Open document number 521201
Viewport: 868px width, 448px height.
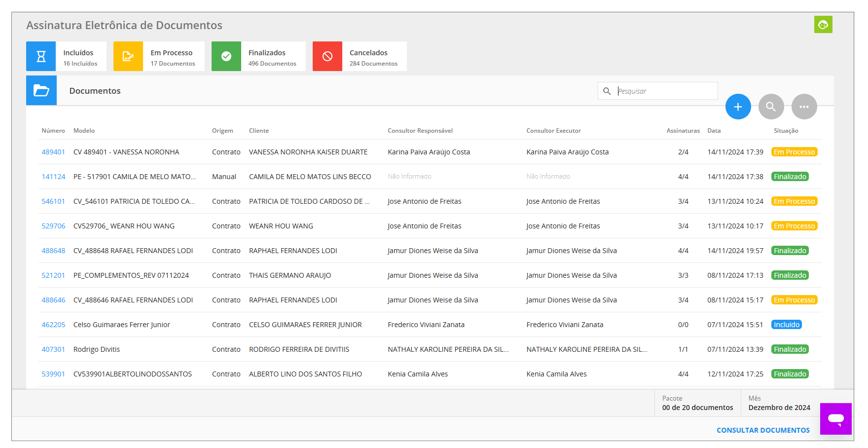point(53,275)
